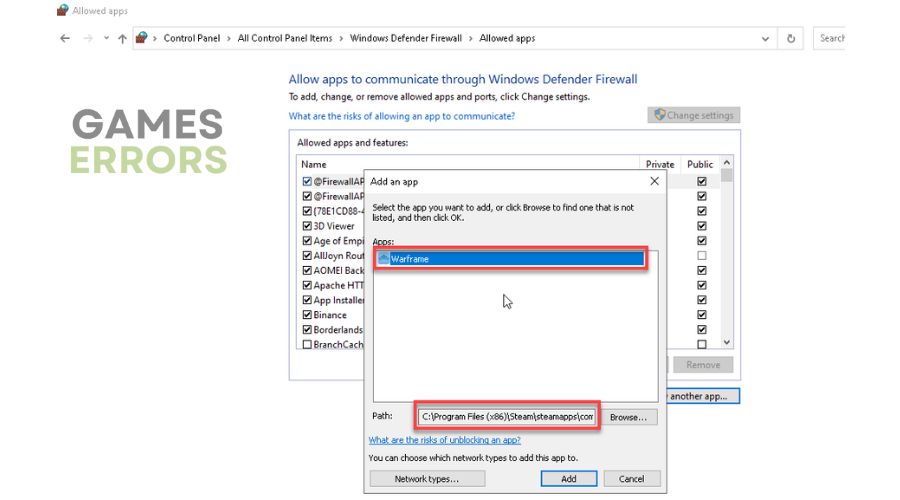Click the Change settings button
This screenshot has height=500, width=900.
coord(693,115)
